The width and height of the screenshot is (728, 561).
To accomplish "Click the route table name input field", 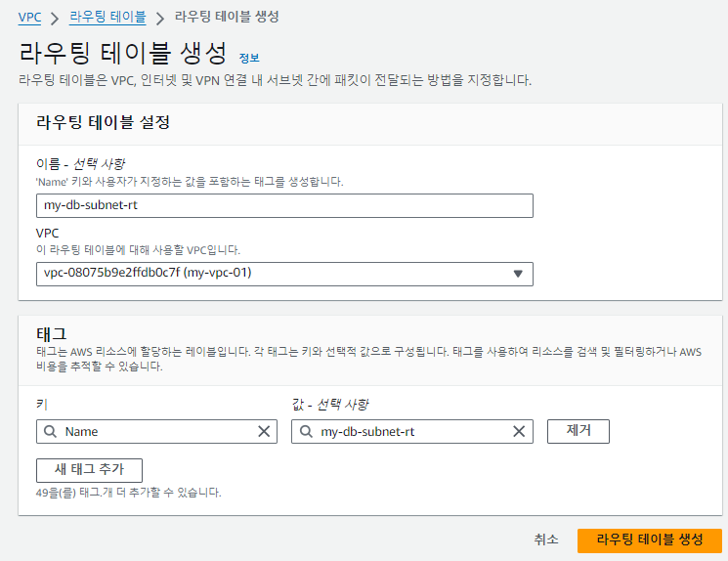I will 284,205.
